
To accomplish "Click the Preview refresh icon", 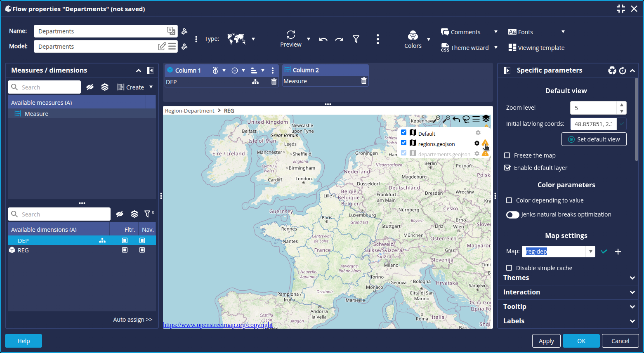I will [x=291, y=35].
